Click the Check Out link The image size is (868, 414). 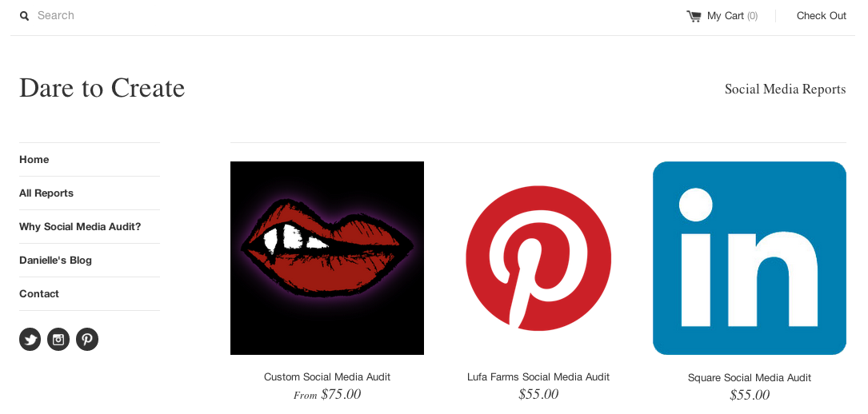click(x=821, y=16)
